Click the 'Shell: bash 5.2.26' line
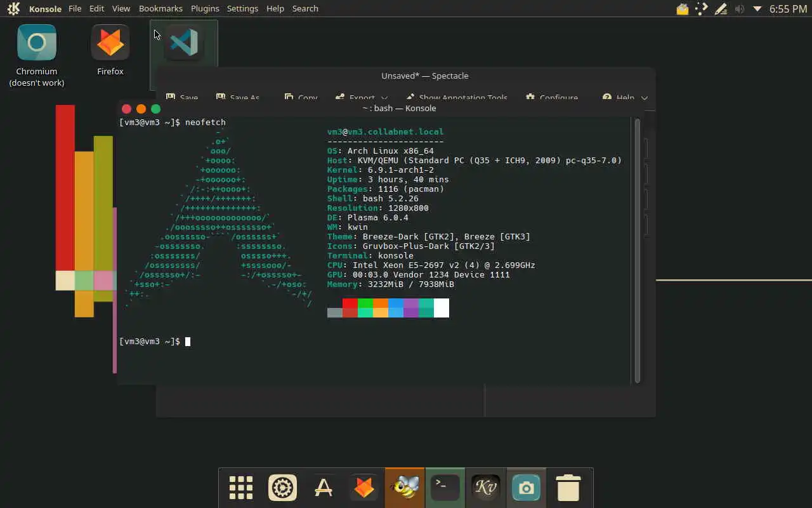The height and width of the screenshot is (508, 812). coord(373,198)
